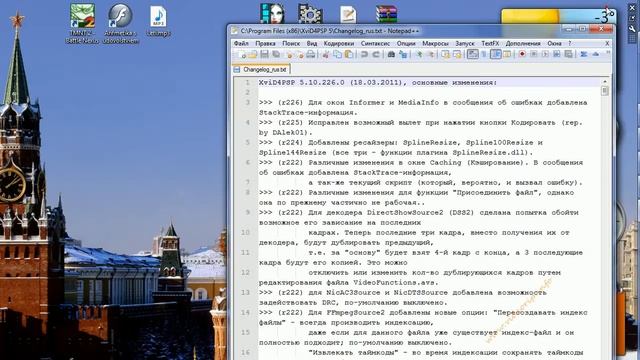Click the Open file toolbar icon
The image size is (640, 360).
tap(253, 54)
